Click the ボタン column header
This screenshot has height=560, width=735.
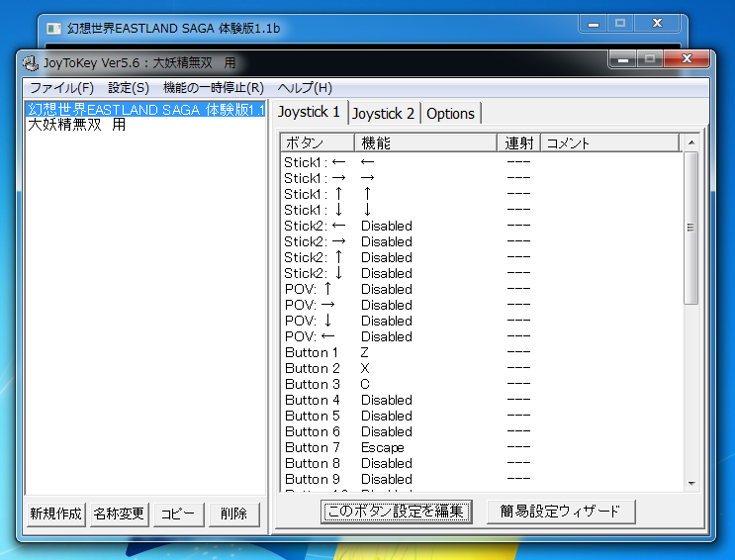point(318,143)
